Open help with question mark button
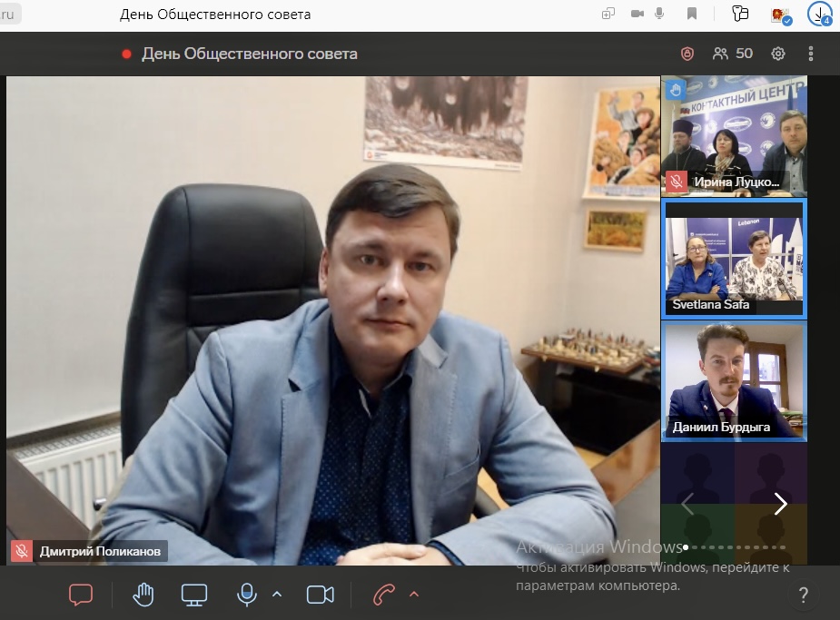Viewport: 840px width, 620px height. click(803, 595)
